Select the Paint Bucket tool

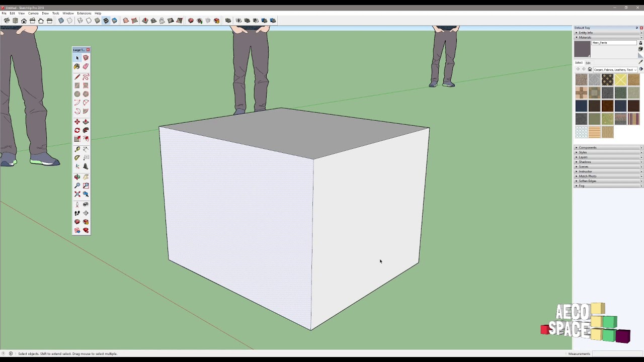[77, 66]
